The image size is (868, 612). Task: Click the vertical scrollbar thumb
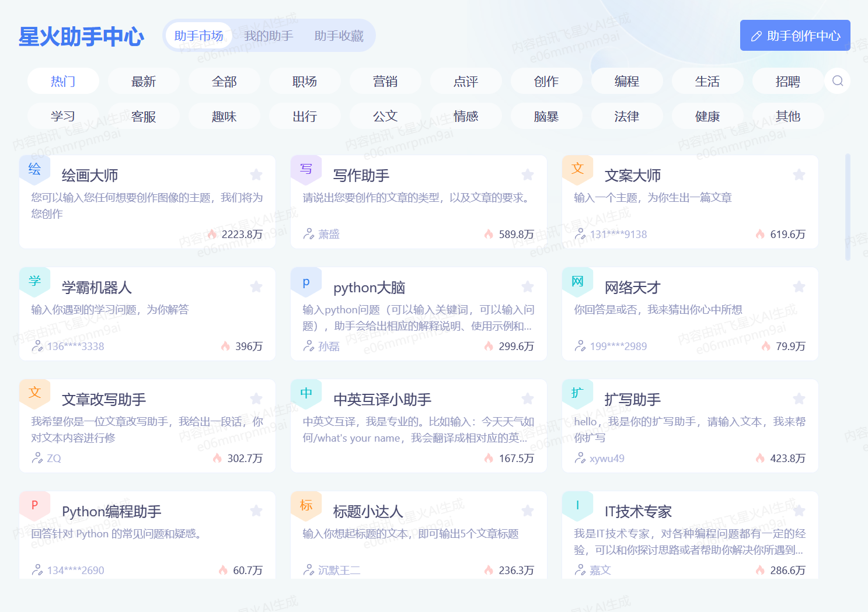coord(848,207)
